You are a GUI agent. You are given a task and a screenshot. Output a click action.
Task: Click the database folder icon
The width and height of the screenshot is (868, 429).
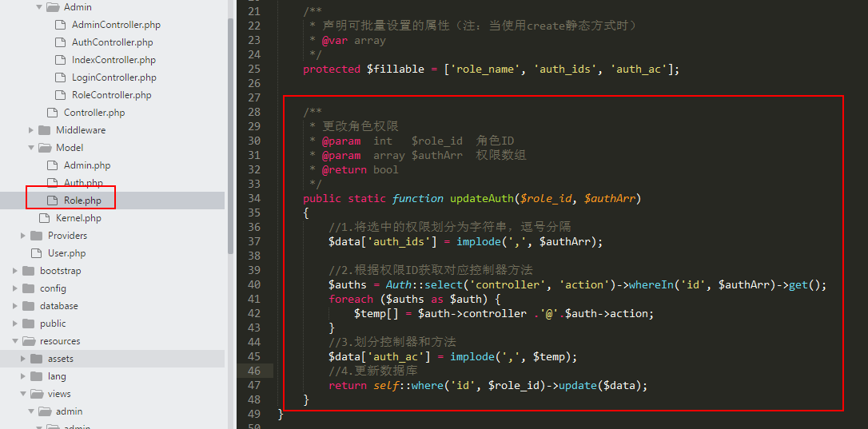[28, 306]
